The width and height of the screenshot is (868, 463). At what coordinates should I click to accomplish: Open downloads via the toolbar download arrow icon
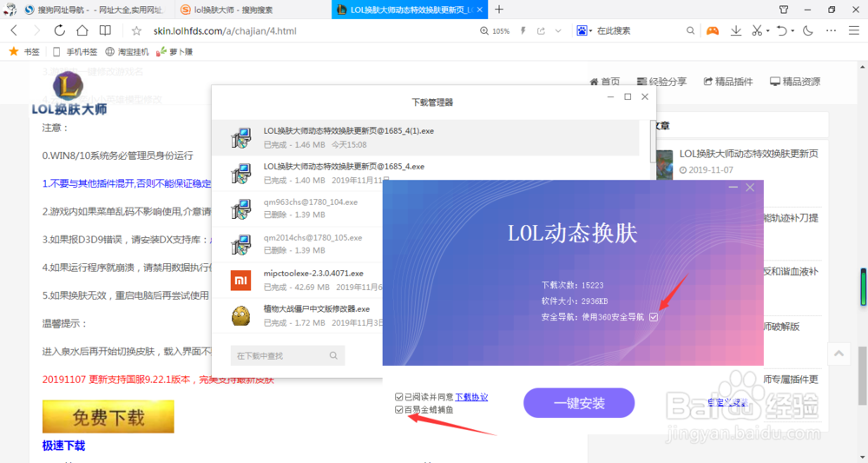coord(736,31)
